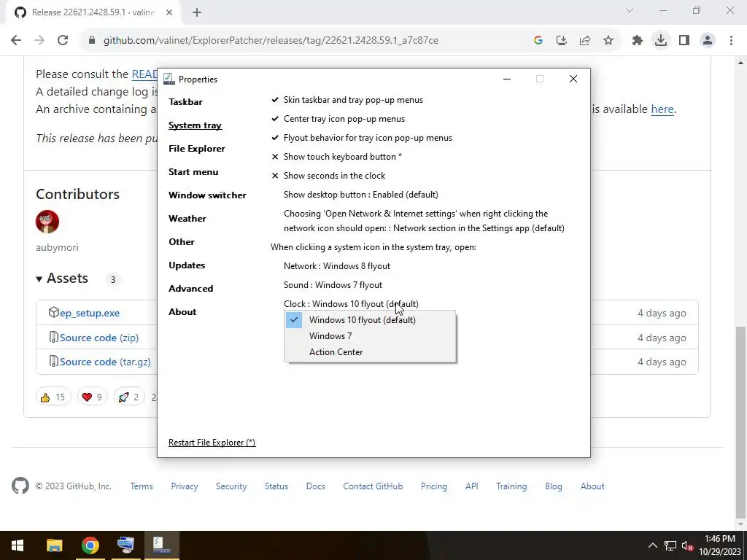Open Windows Start button
The height and width of the screenshot is (560, 747).
pos(18,545)
